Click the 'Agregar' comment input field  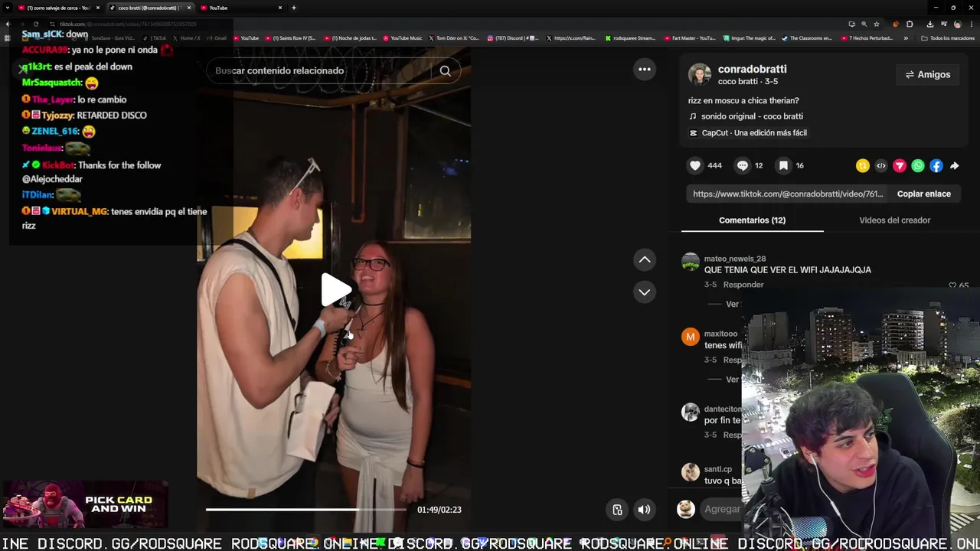click(x=722, y=509)
